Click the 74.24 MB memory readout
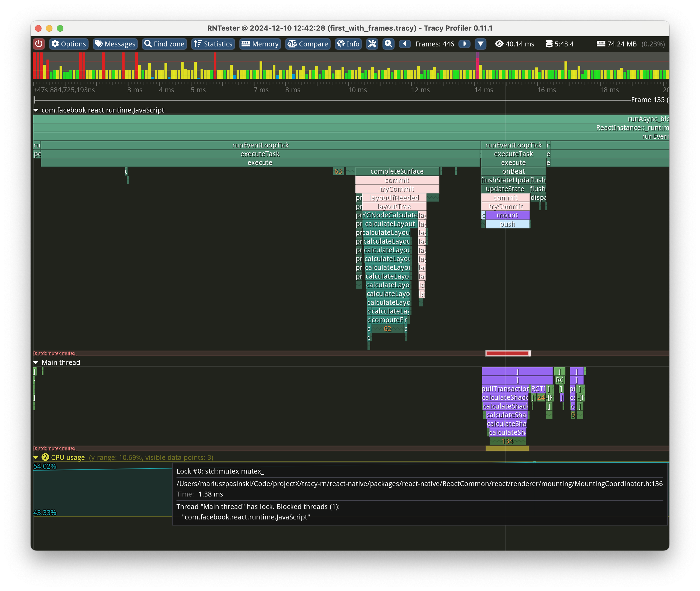This screenshot has height=591, width=700. coord(622,44)
